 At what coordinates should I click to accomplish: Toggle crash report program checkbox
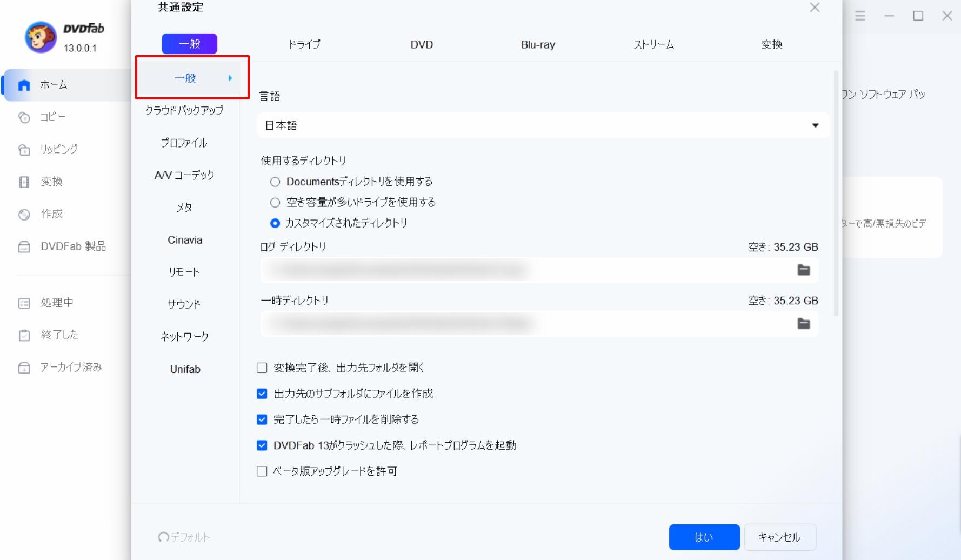(x=262, y=445)
